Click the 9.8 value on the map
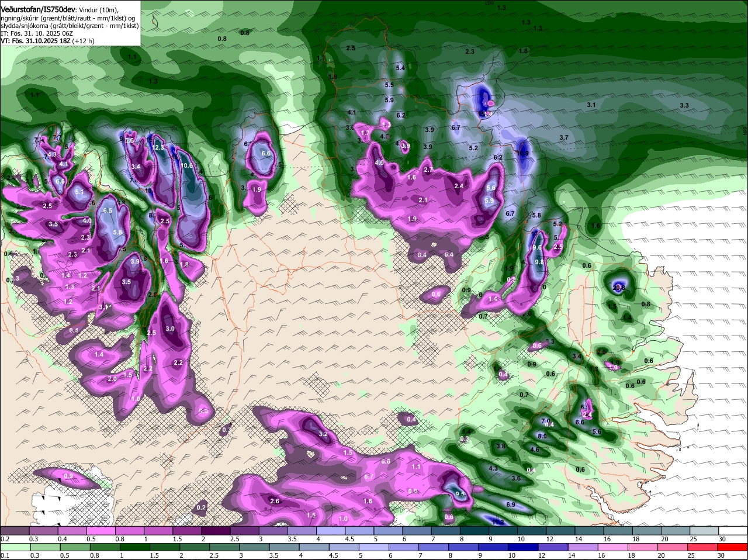 point(539,262)
